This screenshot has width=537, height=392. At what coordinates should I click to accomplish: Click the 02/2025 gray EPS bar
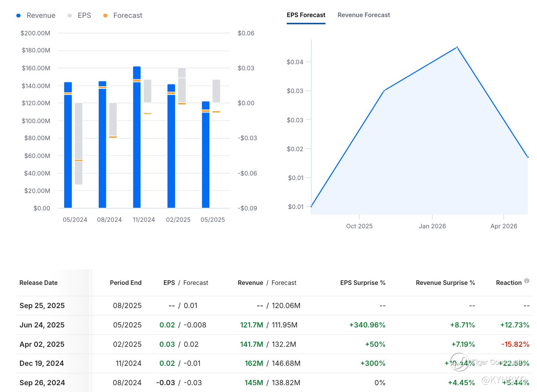(x=182, y=85)
